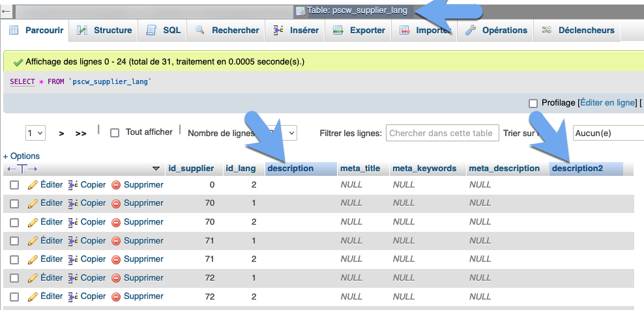Click the Opérations wrench icon
Image resolution: width=644 pixels, height=310 pixels.
click(x=470, y=31)
